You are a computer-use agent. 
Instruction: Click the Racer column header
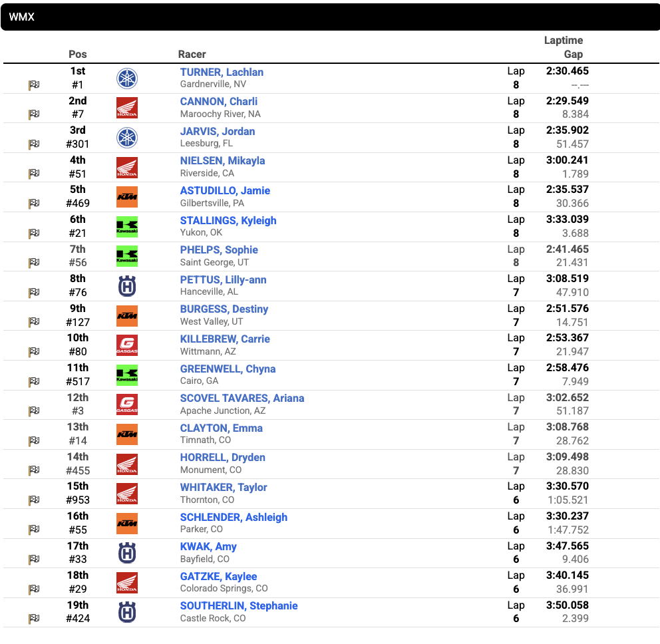pos(192,55)
